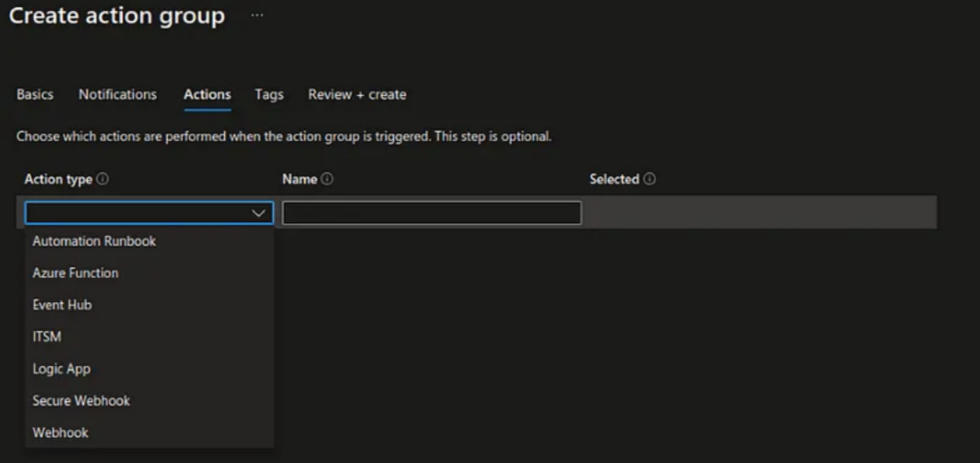Open the Notifications tab
This screenshot has width=980, height=463.
(117, 94)
